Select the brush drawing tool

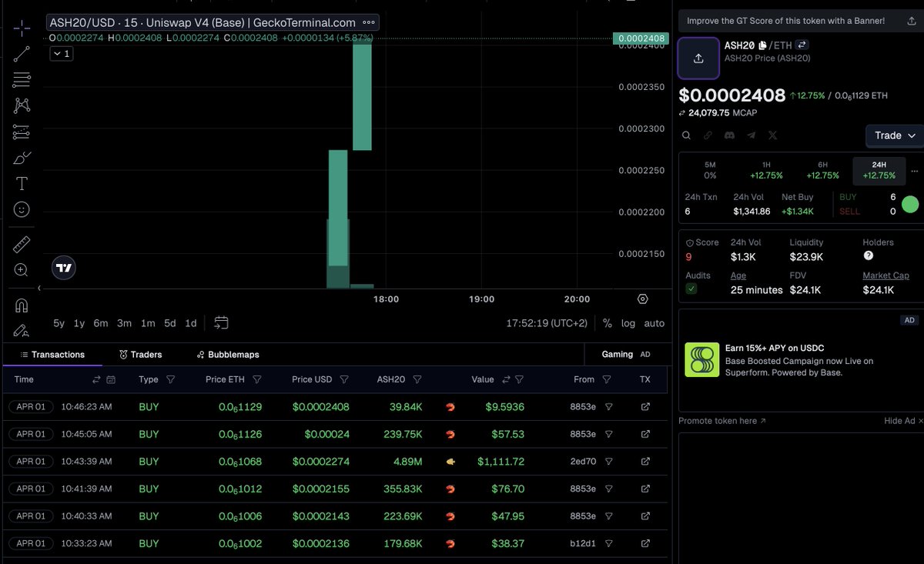coord(22,158)
